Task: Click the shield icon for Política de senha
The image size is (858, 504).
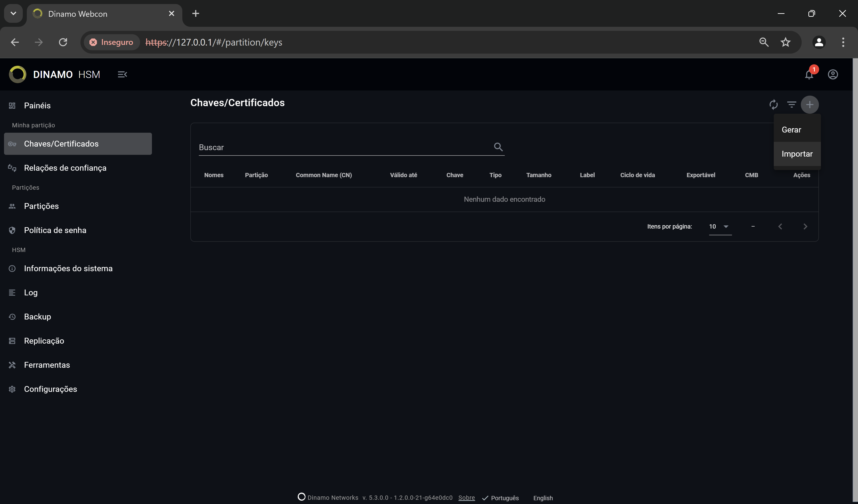Action: click(12, 230)
